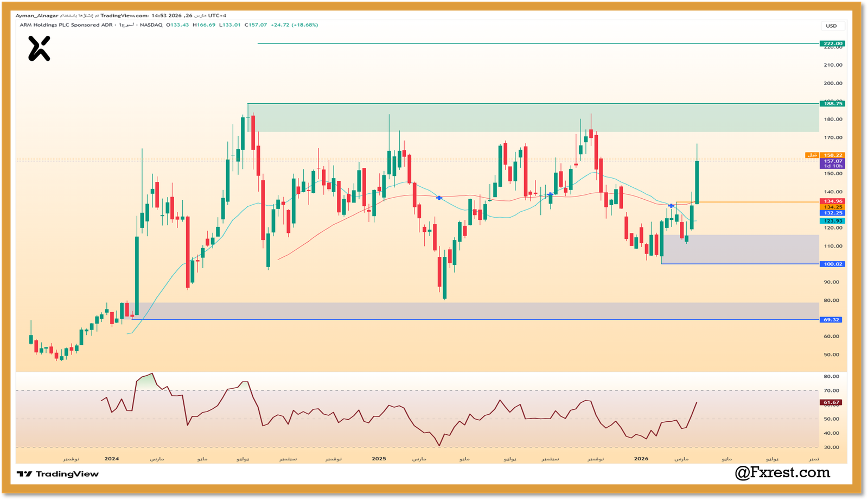Viewport: 868px width, 500px height.
Task: Select the purple 157.07 current price label
Action: (833, 161)
